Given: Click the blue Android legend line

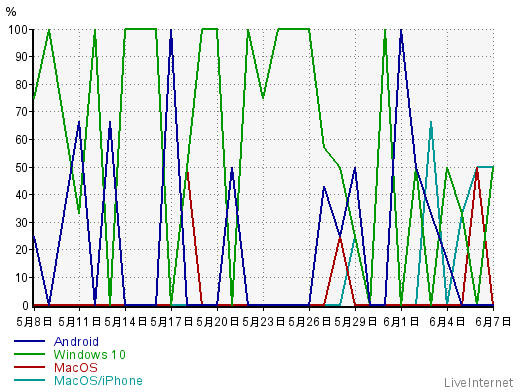Looking at the screenshot, I should pyautogui.click(x=29, y=341).
